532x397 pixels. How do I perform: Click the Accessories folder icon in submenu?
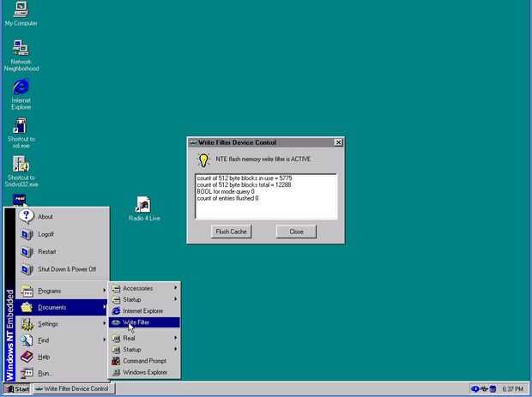pos(116,288)
